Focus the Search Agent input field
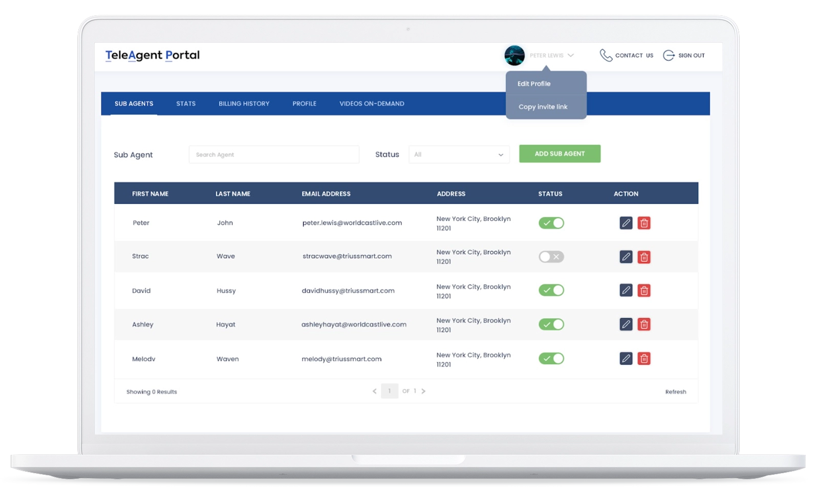Viewport: 819px width, 504px height. (274, 155)
